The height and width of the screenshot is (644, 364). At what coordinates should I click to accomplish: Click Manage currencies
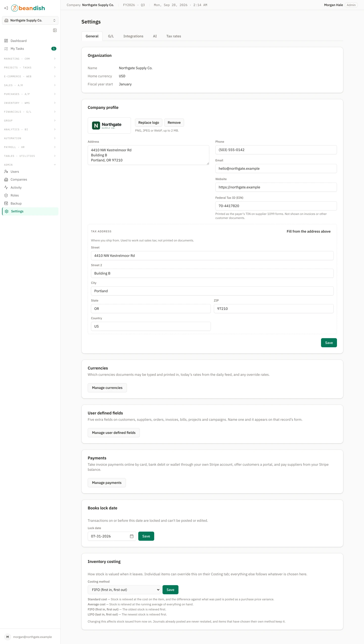point(107,388)
